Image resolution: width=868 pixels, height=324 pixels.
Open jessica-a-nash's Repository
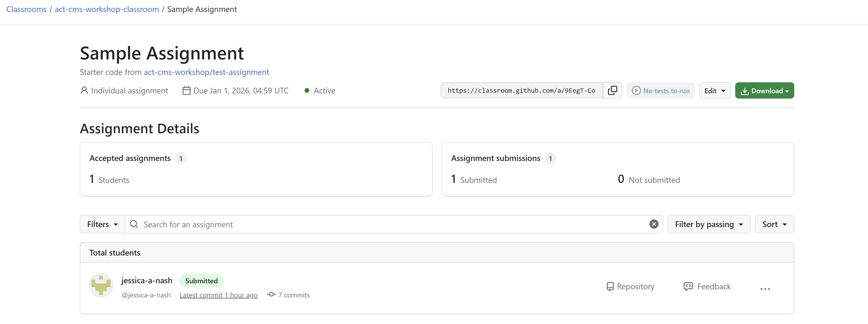630,286
